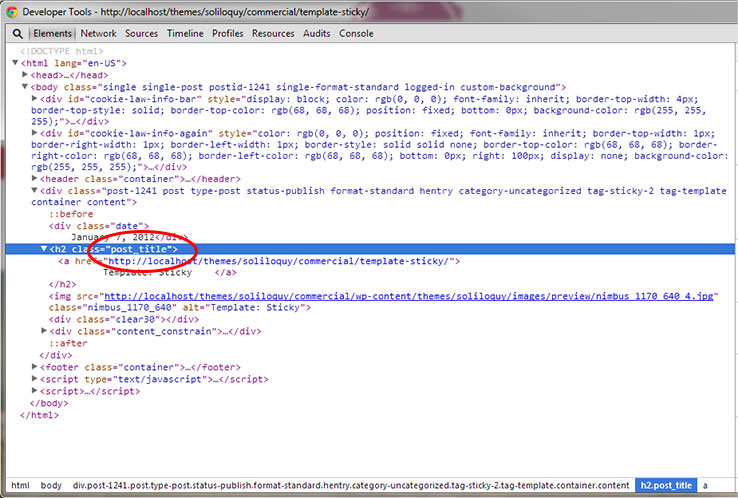738x498 pixels.
Task: Expand the cookie-law-info-bar div
Action: (34, 98)
